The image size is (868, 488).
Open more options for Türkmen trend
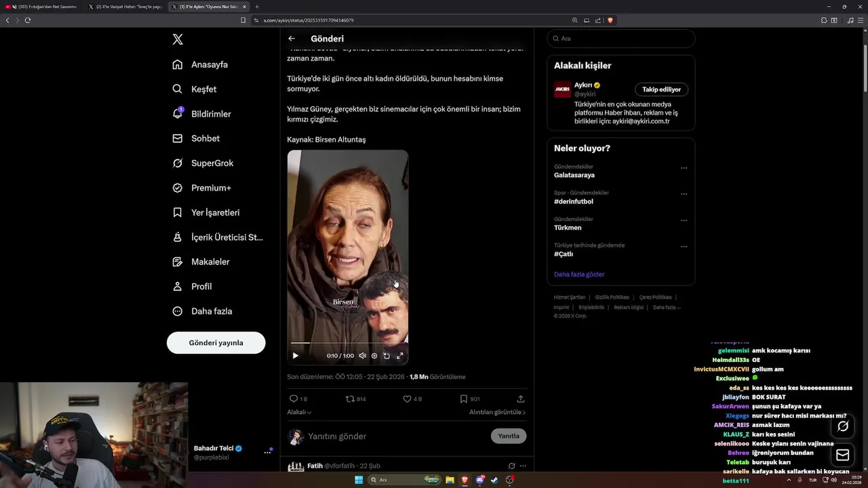pos(684,220)
